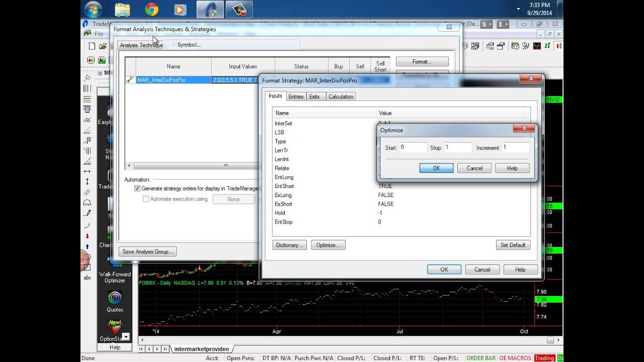Select the Andrews pitchfork drawing tool

(x=87, y=77)
